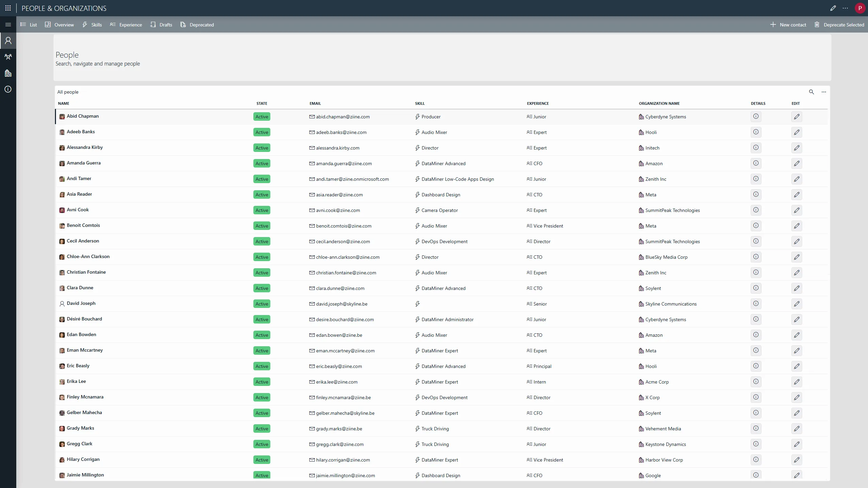Viewport: 868px width, 488px height.
Task: Switch to the Overview tab
Action: point(59,25)
